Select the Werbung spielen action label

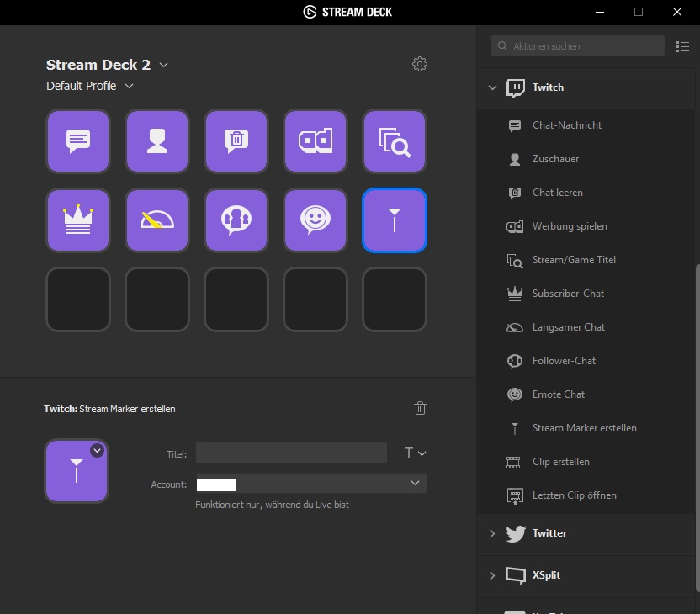[570, 225]
